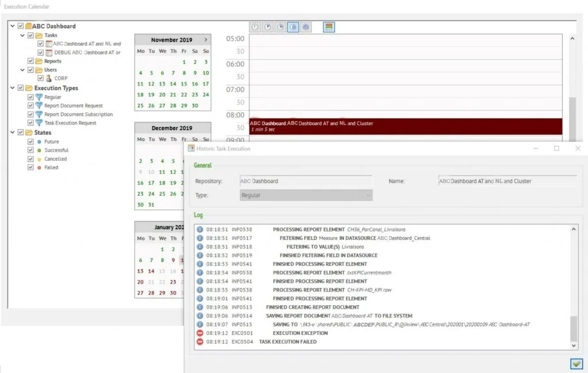
Task: Click the CORP user icon
Action: tap(49, 79)
